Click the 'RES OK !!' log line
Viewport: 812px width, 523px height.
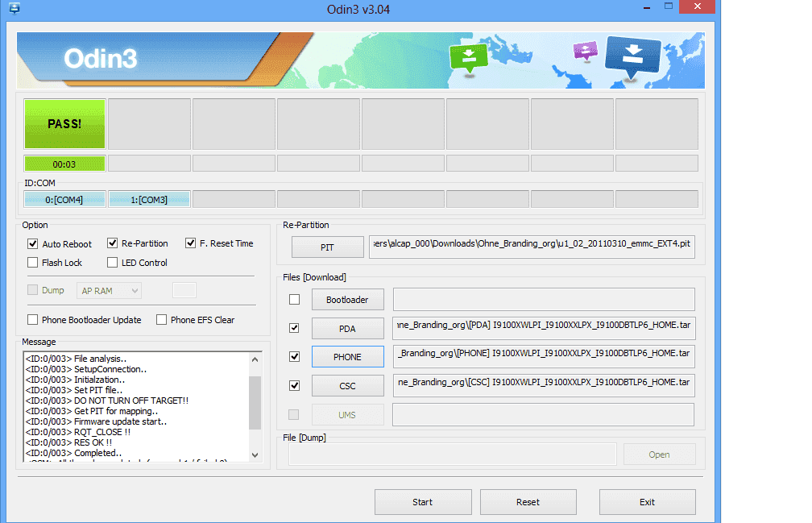[69, 442]
